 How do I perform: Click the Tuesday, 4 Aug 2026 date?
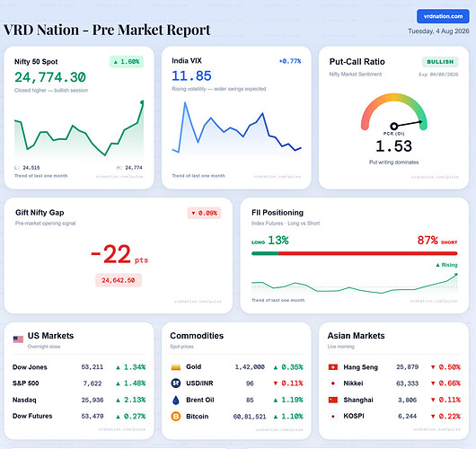(438, 31)
